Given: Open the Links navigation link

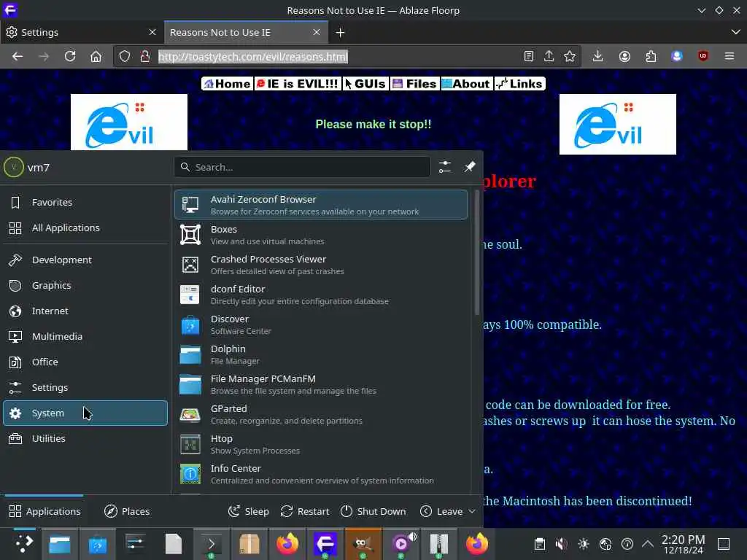Looking at the screenshot, I should [519, 84].
